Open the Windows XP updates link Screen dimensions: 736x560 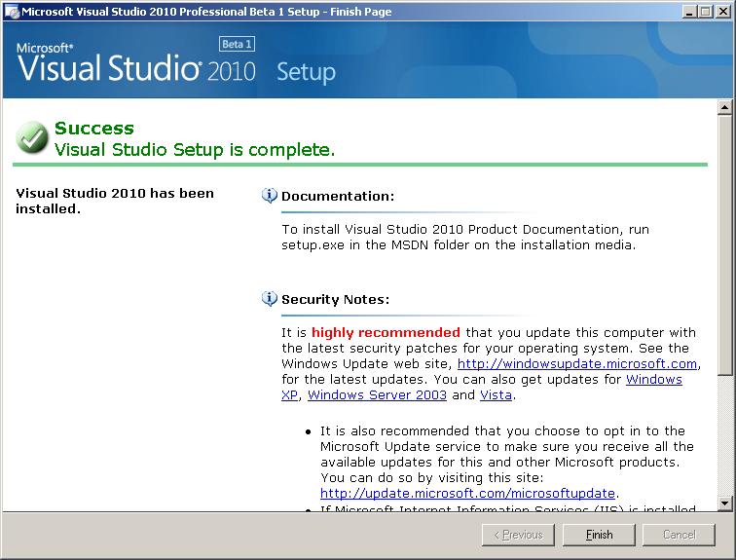click(654, 379)
